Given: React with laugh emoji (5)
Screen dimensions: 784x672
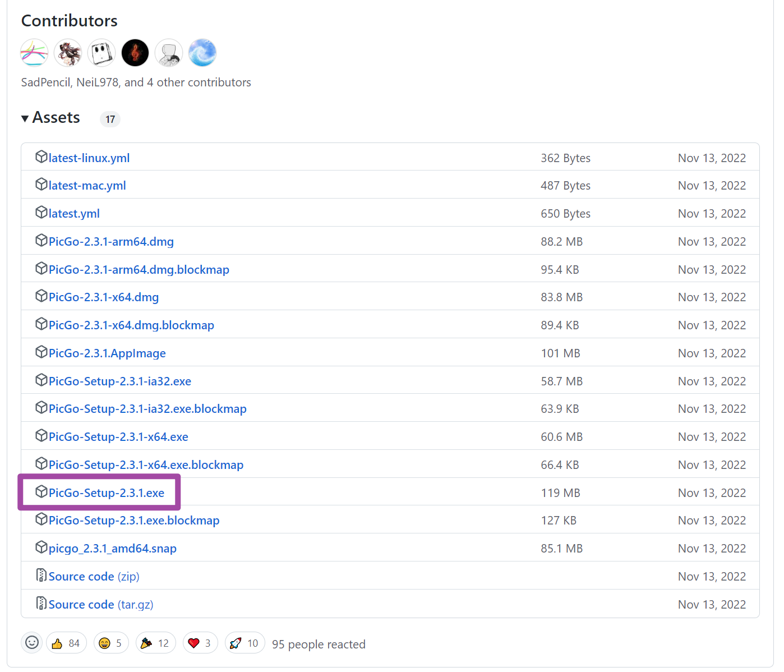Looking at the screenshot, I should [x=111, y=643].
